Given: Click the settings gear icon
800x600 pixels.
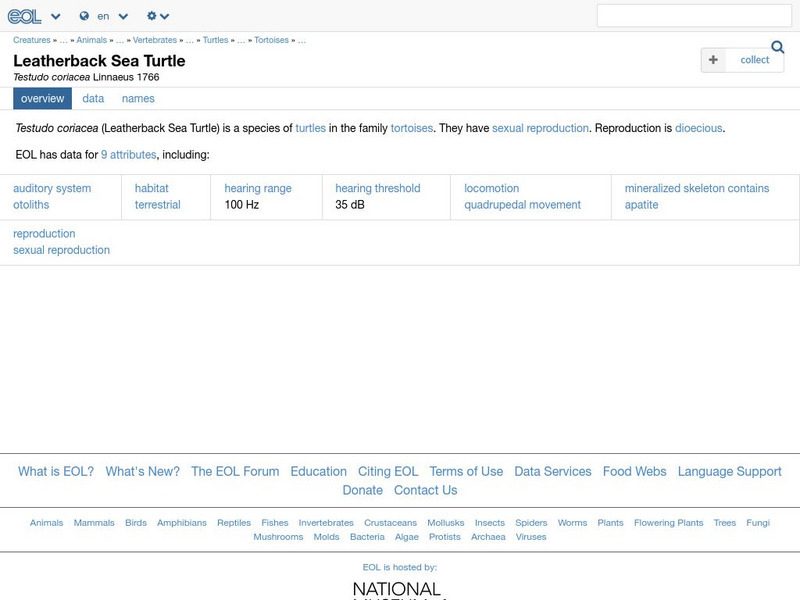Looking at the screenshot, I should click(152, 16).
